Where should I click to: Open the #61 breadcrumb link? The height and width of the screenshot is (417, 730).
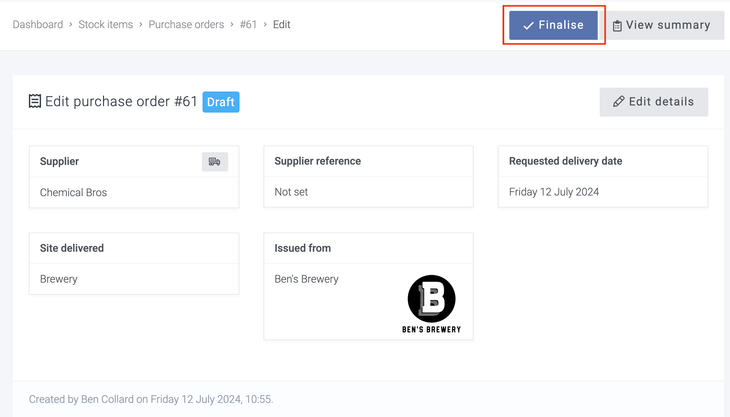(x=248, y=25)
